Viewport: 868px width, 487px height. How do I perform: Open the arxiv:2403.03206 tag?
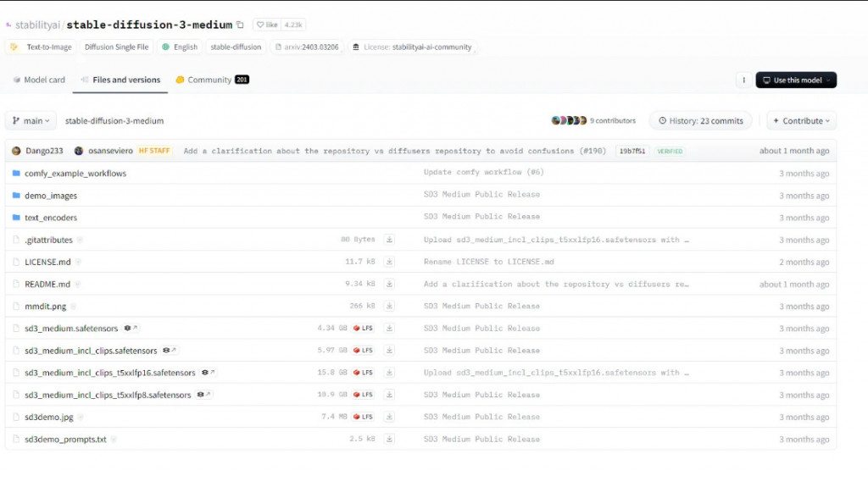point(307,47)
